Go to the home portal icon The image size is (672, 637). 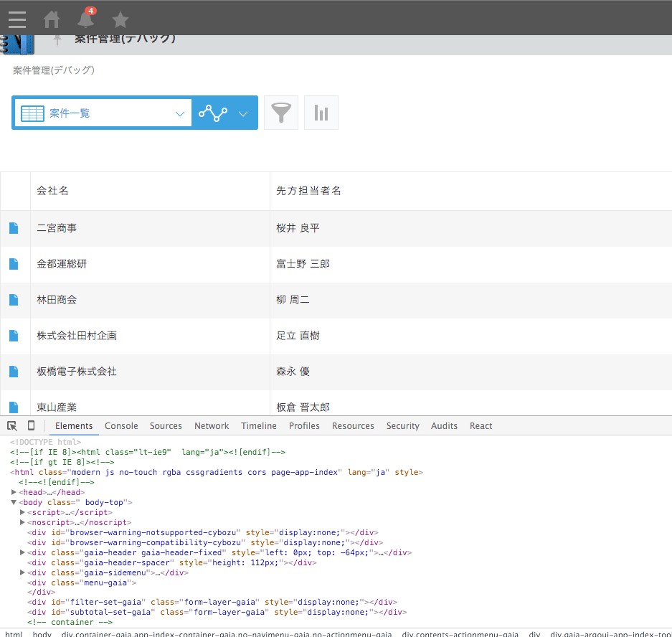52,19
